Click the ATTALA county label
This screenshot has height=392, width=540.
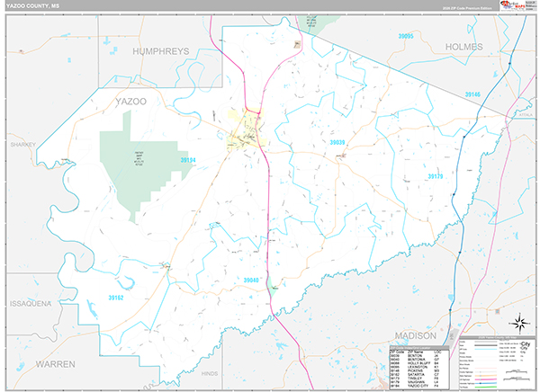pyautogui.click(x=526, y=115)
